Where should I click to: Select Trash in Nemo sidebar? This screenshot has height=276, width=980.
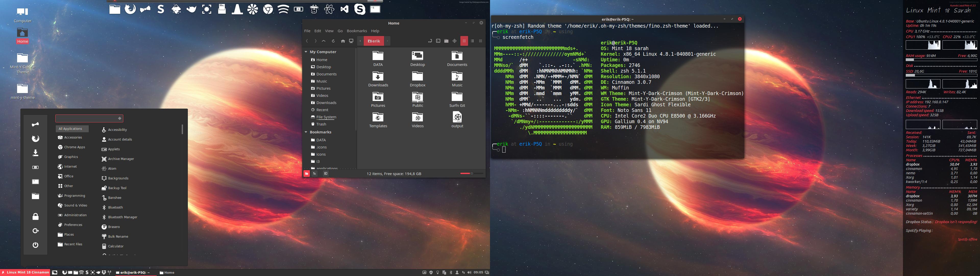pyautogui.click(x=319, y=124)
